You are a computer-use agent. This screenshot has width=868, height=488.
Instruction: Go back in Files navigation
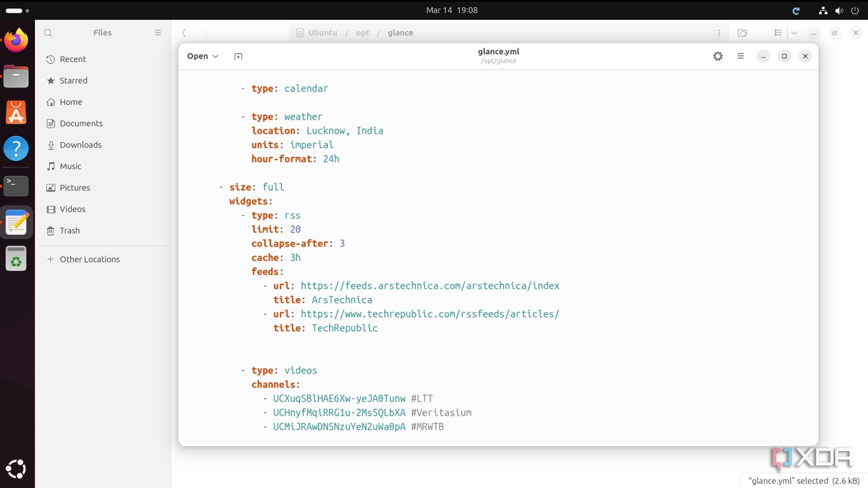point(184,33)
